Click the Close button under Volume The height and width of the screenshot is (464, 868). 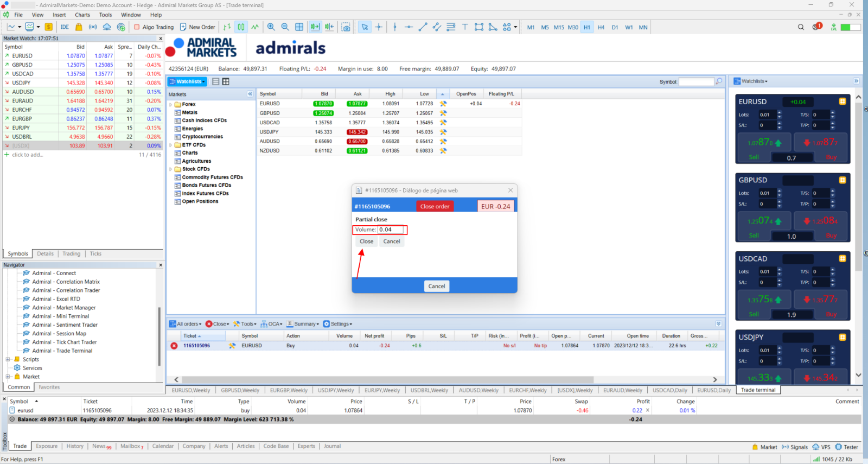[x=367, y=241]
